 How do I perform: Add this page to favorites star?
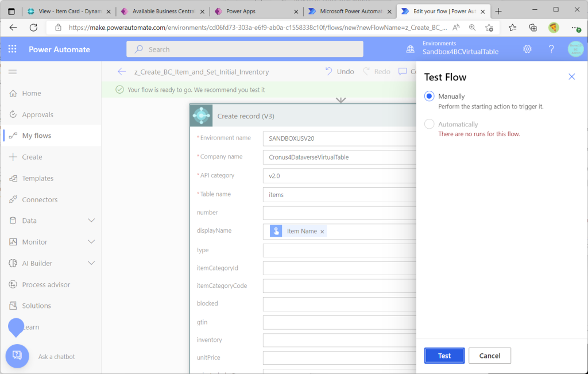coord(489,28)
